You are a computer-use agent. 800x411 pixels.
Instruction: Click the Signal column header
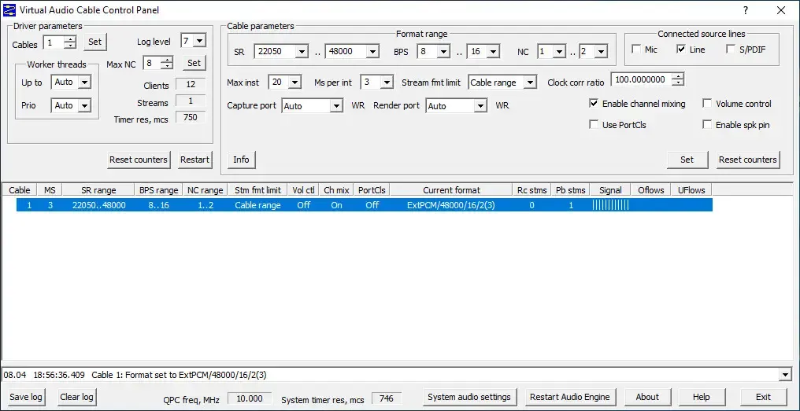click(x=610, y=190)
